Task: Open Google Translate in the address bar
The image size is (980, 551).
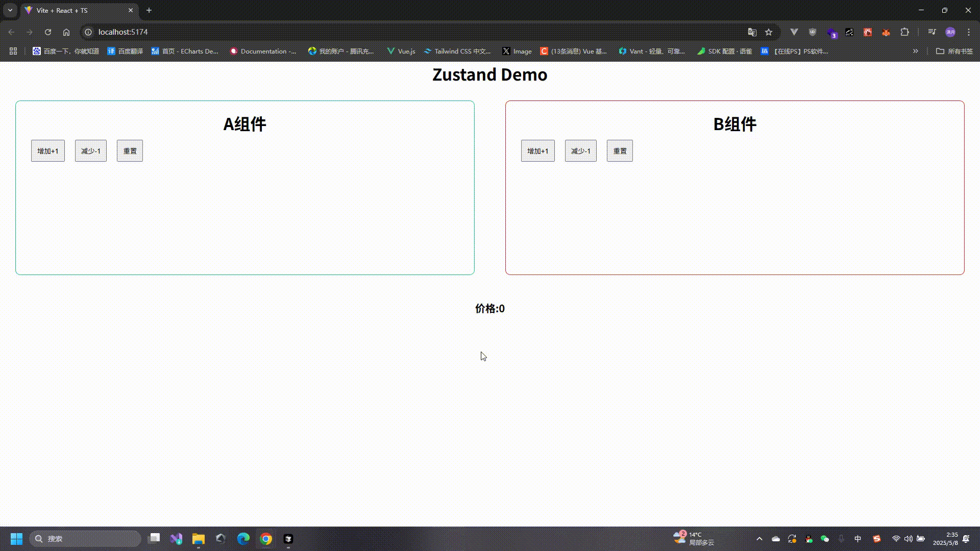Action: tap(752, 32)
